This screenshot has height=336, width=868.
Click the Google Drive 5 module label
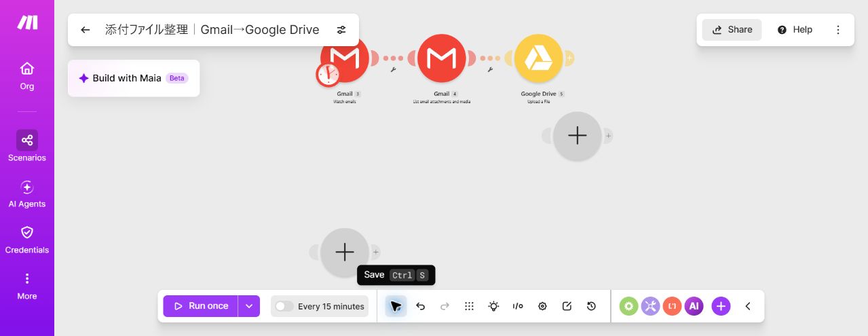pyautogui.click(x=542, y=94)
